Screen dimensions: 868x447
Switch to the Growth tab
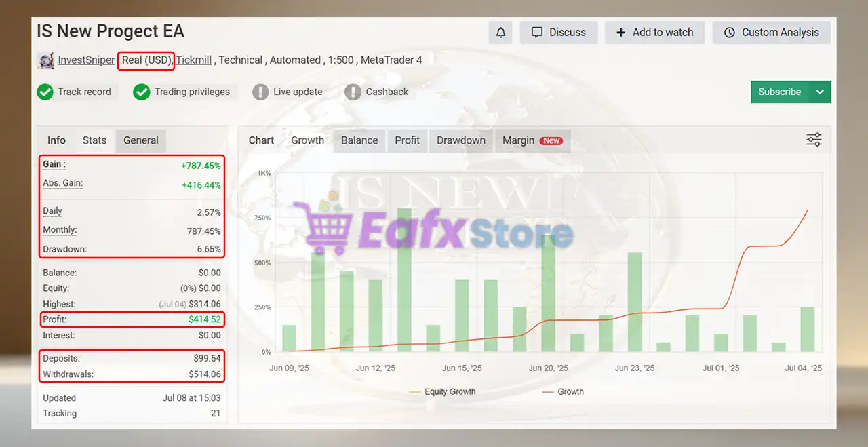(x=307, y=140)
